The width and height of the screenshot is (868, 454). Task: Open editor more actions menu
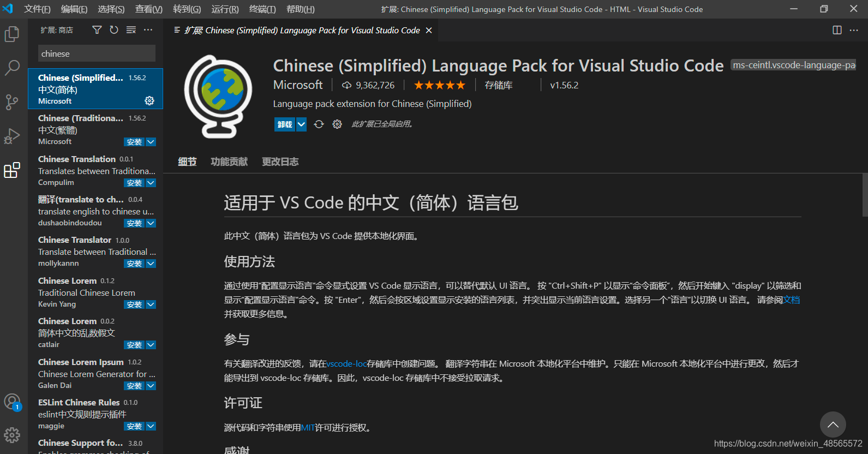(x=854, y=30)
